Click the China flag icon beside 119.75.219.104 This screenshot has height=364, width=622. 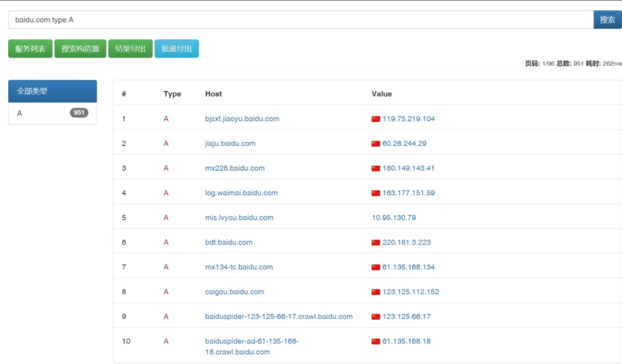pos(375,119)
